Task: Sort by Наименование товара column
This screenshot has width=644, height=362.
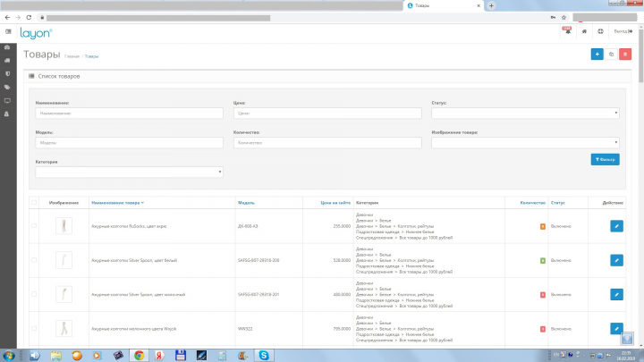Action: click(117, 203)
